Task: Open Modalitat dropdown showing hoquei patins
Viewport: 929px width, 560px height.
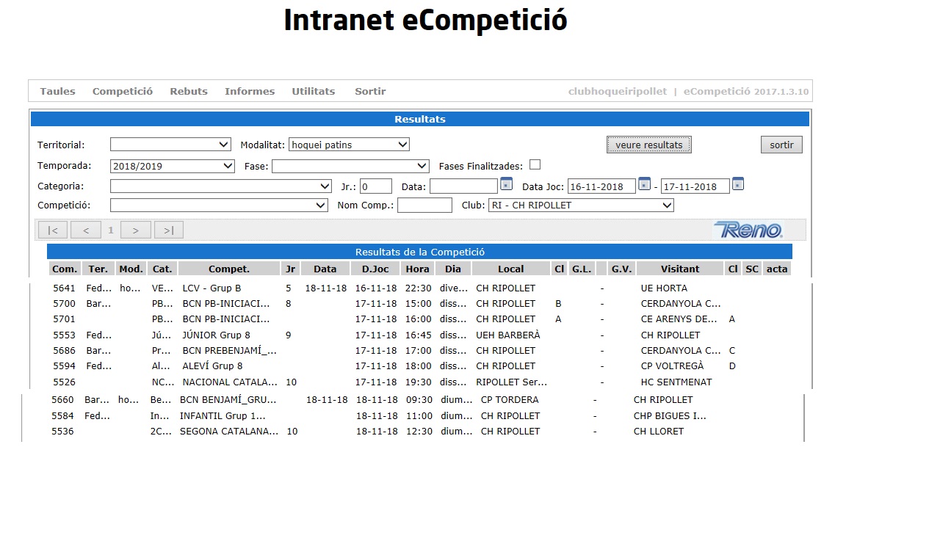Action: point(349,145)
